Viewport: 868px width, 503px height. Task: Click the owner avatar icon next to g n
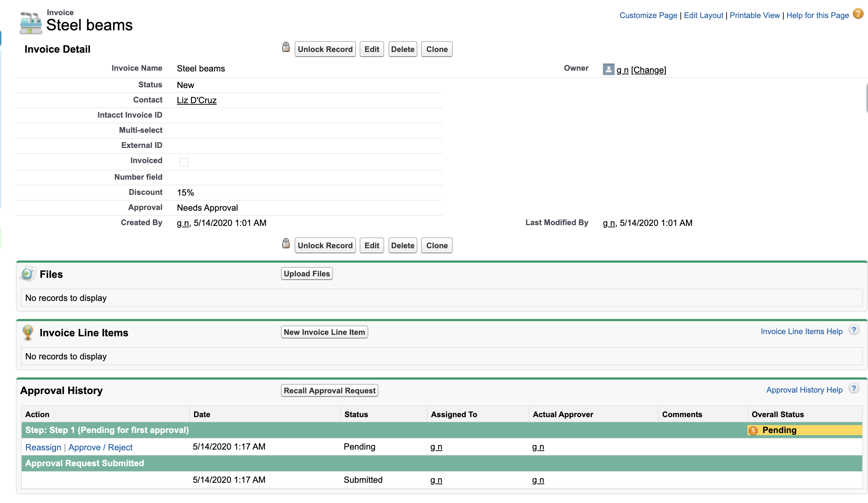pos(608,69)
